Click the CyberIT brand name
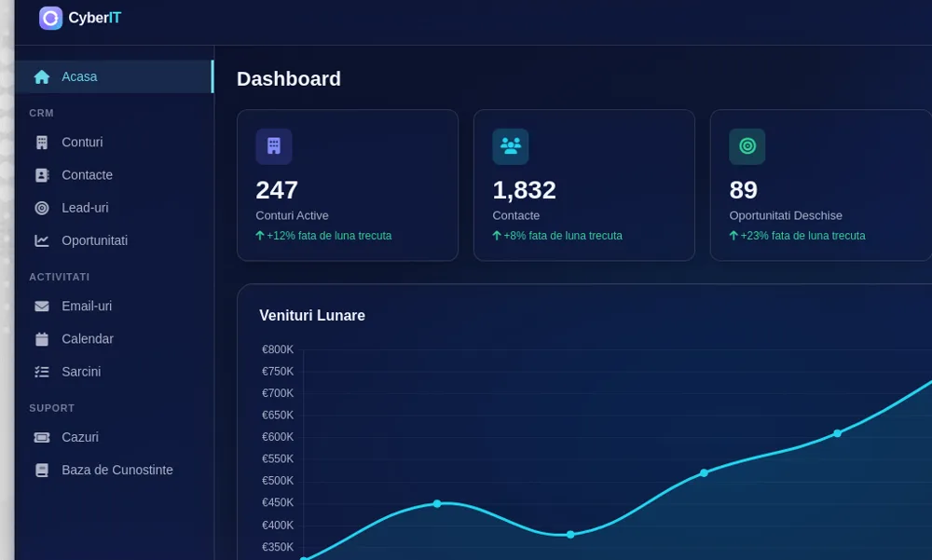Screen dimensions: 932x560 94,19
